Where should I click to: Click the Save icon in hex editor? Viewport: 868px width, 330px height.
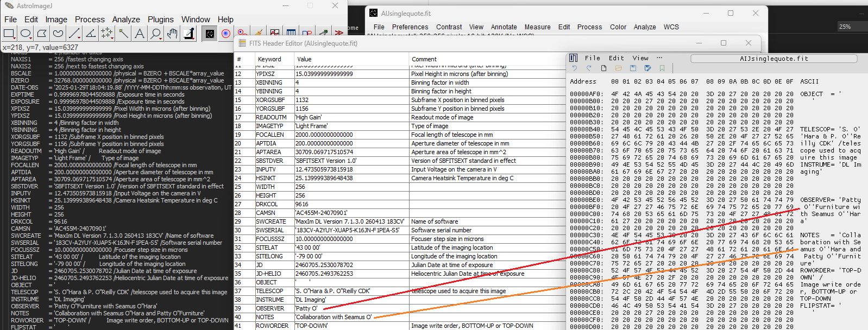click(633, 68)
